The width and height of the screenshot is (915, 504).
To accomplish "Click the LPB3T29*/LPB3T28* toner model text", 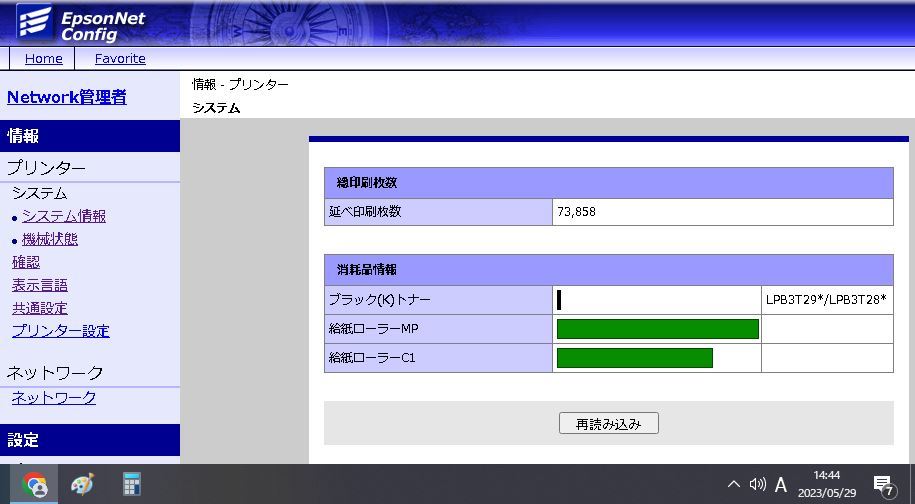I will 826,300.
